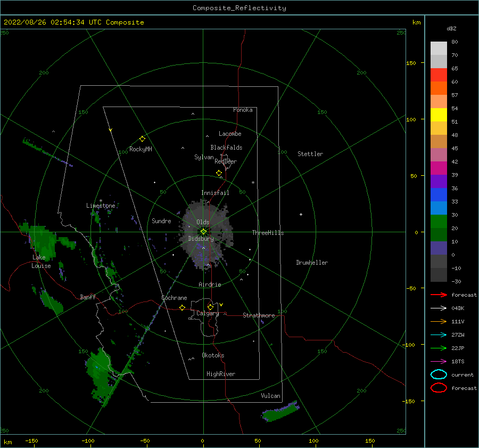Screen dimensions: 479x448
Task: Click the Lake Louise label
Action: (41, 262)
